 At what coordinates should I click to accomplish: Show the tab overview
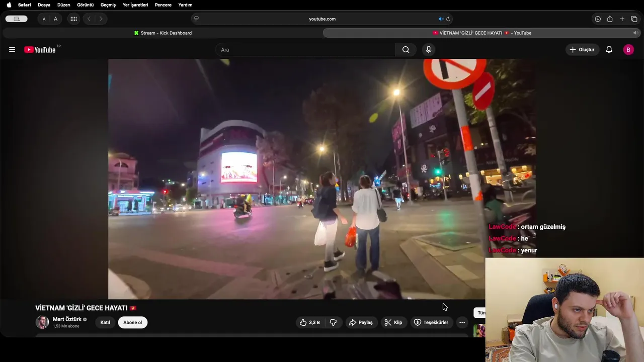634,19
